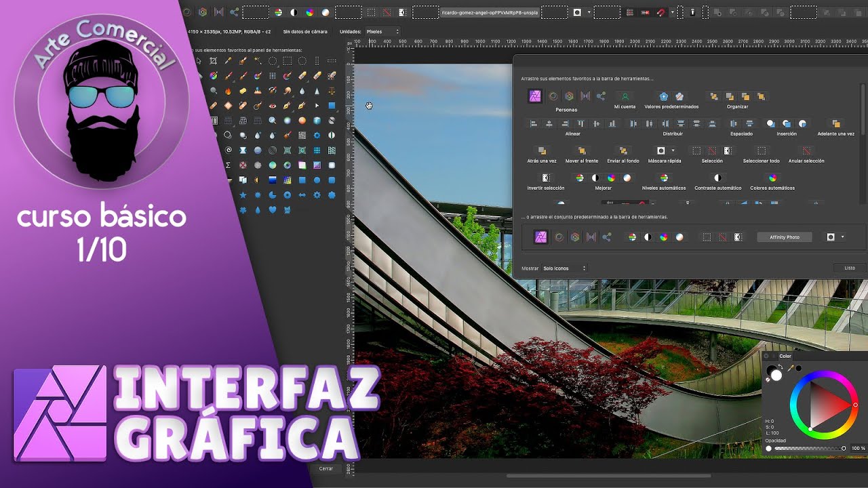868x488 pixels.
Task: Click the Contraste automático icon
Action: pyautogui.click(x=717, y=178)
